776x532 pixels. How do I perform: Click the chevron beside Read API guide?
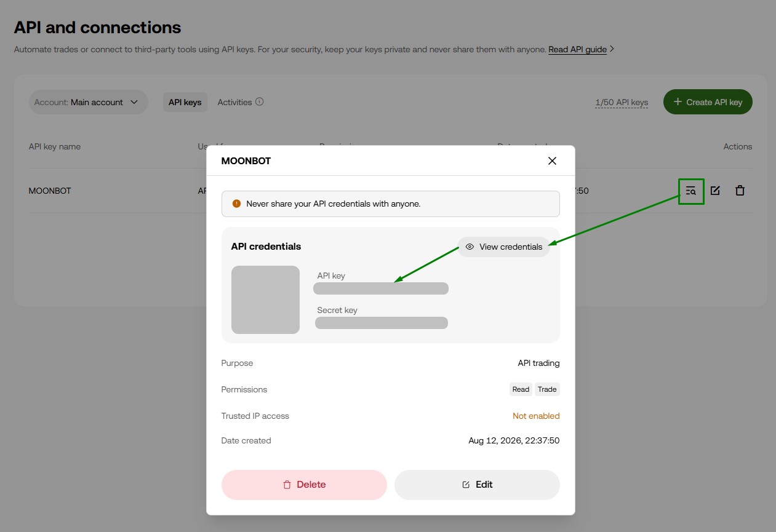click(x=612, y=49)
